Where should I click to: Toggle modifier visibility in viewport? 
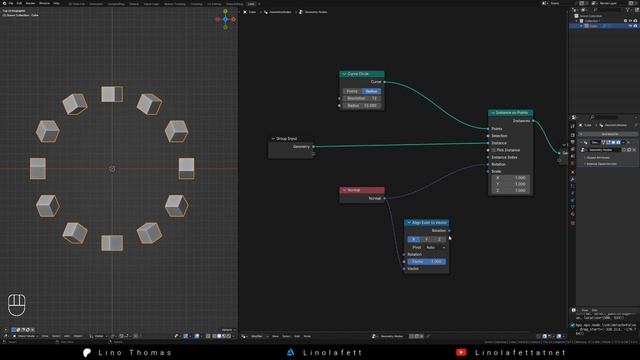pyautogui.click(x=613, y=142)
